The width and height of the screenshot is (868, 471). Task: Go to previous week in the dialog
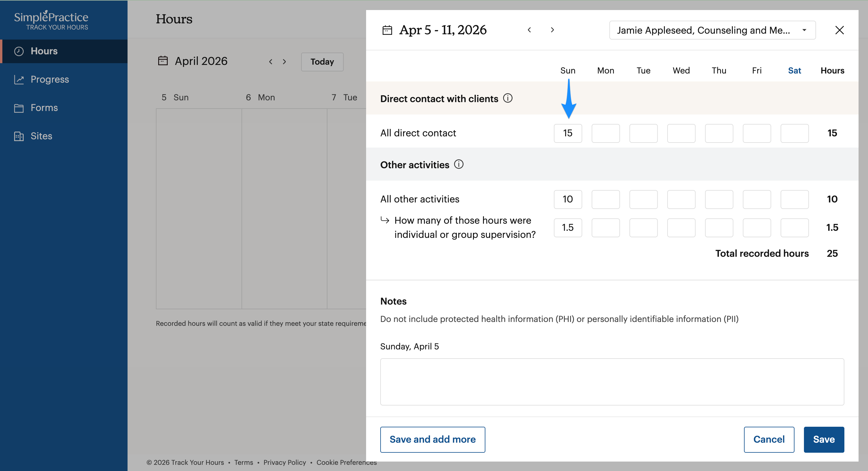click(529, 30)
